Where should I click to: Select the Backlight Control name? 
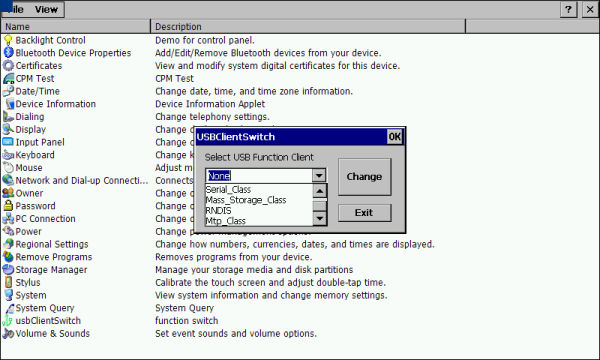[x=50, y=40]
